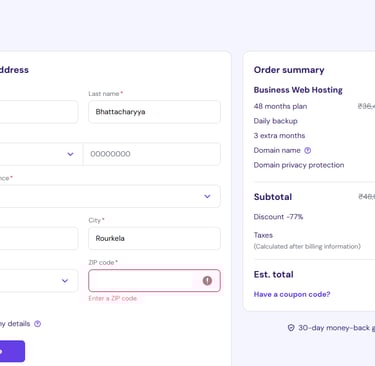Click the money-back guarantee shield icon

[291, 328]
